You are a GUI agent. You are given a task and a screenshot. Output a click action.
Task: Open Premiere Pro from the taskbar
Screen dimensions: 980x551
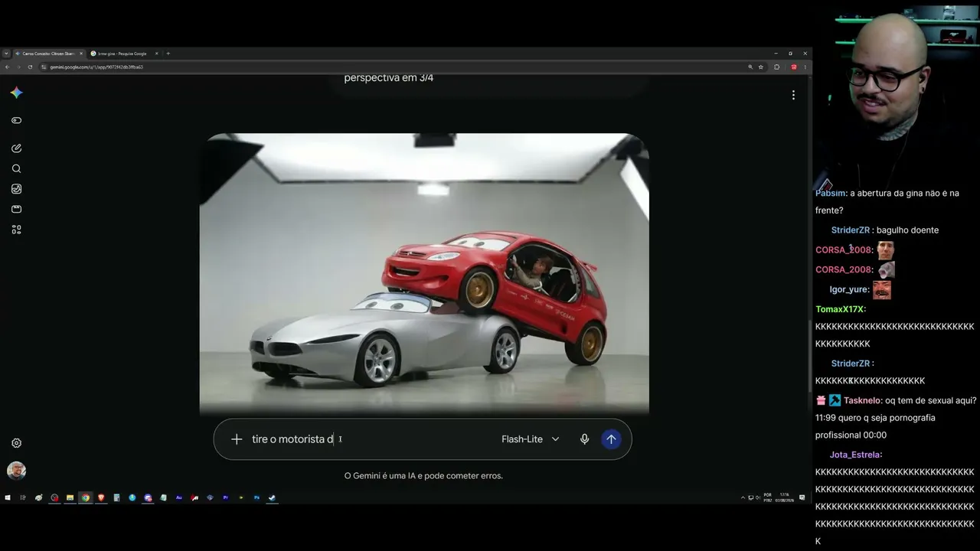tap(226, 497)
